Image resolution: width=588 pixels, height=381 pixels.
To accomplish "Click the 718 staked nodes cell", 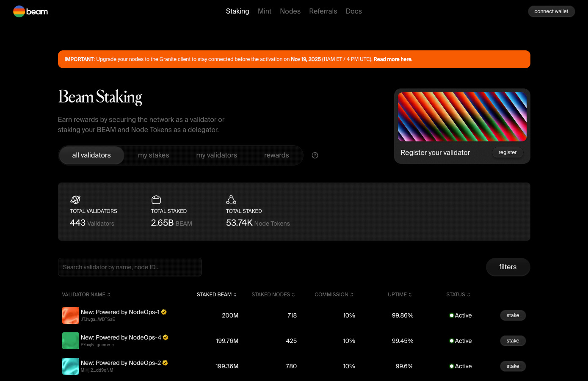I will (292, 315).
